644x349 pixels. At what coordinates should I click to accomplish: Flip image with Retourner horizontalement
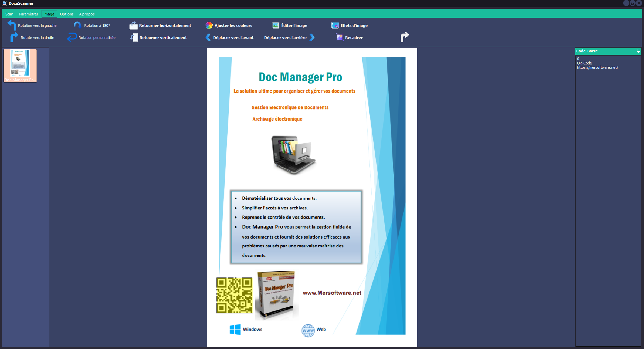134,26
